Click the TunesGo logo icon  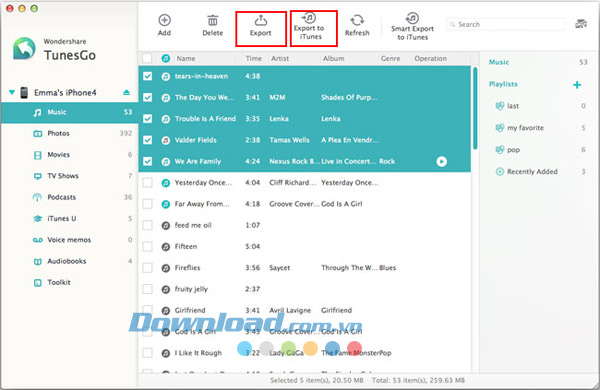pyautogui.click(x=24, y=49)
